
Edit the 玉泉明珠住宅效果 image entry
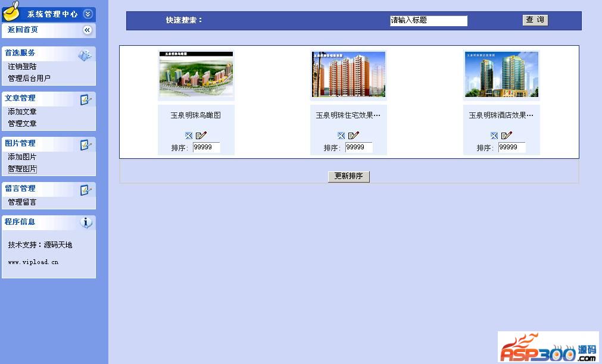pos(354,135)
